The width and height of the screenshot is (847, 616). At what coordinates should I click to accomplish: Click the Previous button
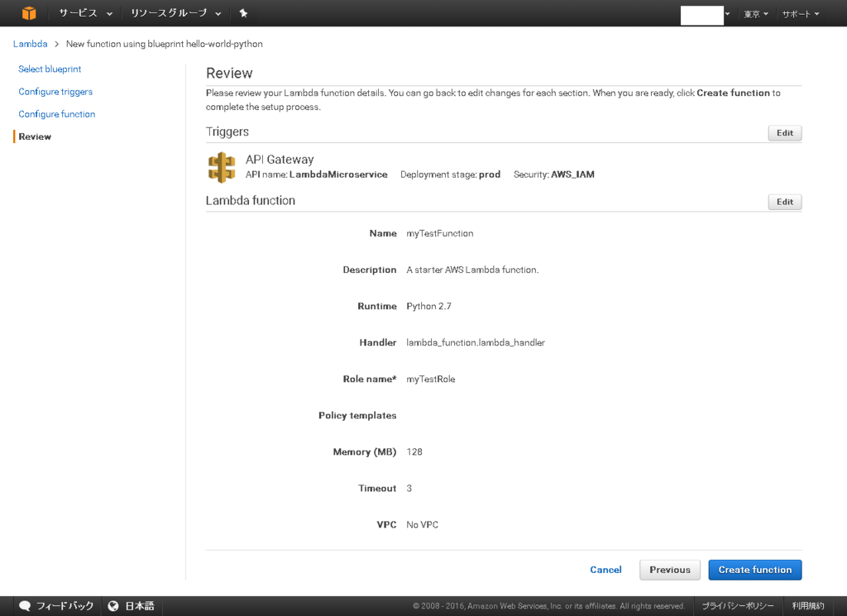tap(670, 570)
